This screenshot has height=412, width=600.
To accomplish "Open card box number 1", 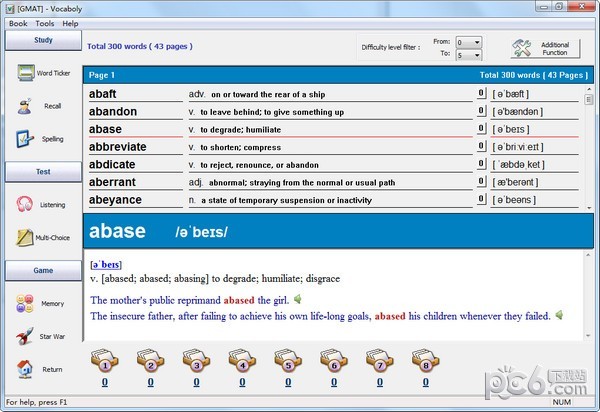I will 104,361.
